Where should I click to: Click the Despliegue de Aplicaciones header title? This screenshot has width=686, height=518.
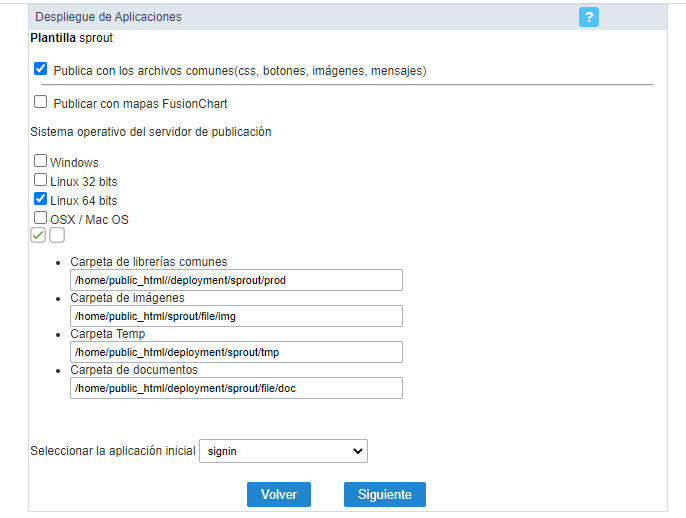coord(108,17)
